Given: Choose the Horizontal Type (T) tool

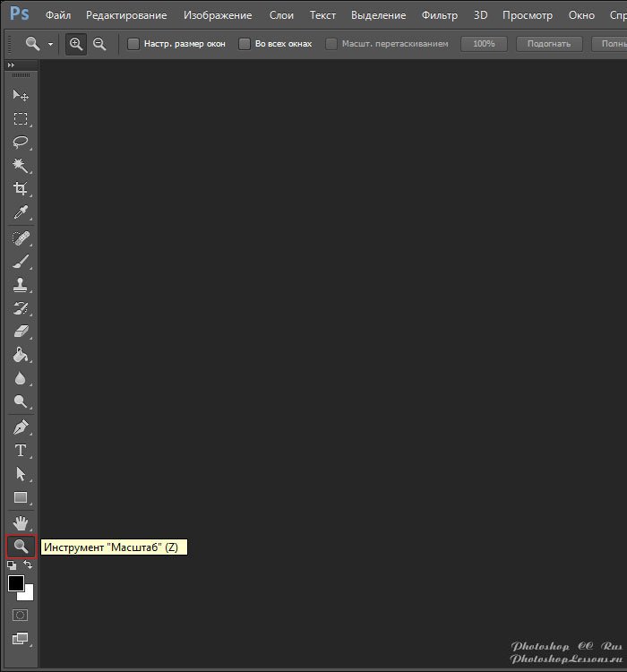Looking at the screenshot, I should 21,451.
